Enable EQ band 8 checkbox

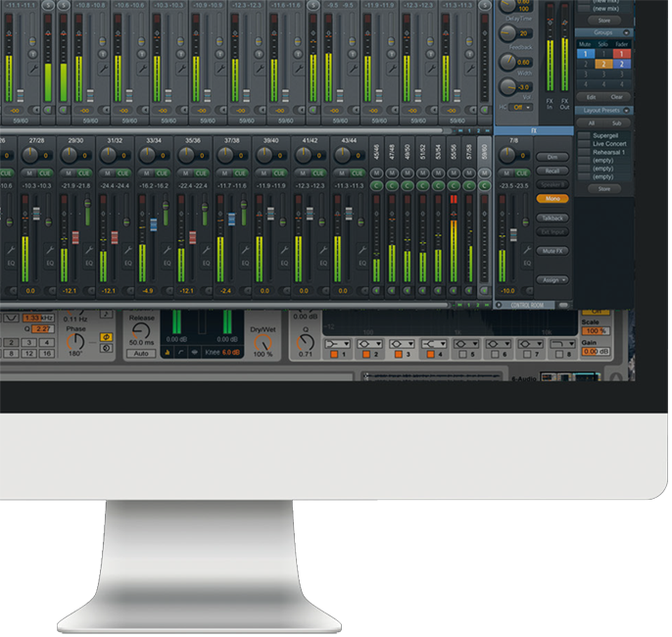pos(558,354)
